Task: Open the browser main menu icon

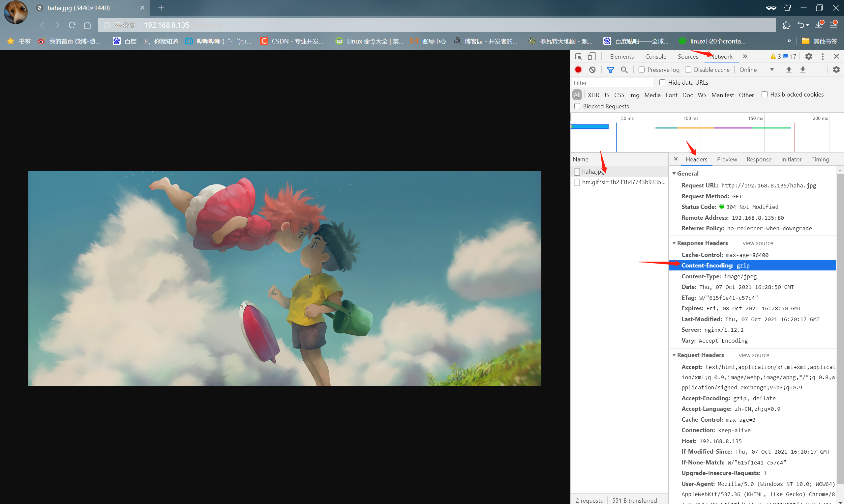Action: click(x=833, y=24)
